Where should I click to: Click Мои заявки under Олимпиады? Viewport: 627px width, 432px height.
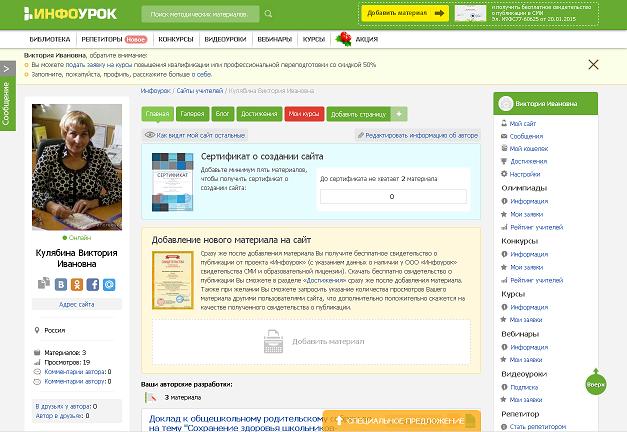point(527,214)
